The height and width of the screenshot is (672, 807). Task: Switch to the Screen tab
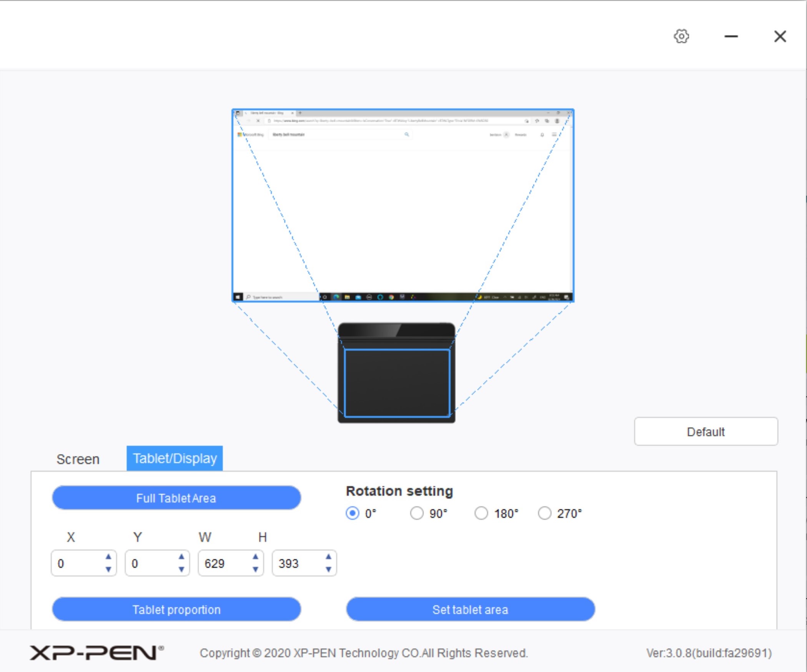78,459
